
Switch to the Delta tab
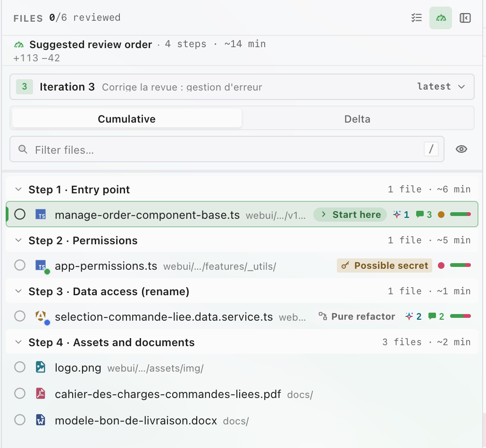click(x=357, y=119)
